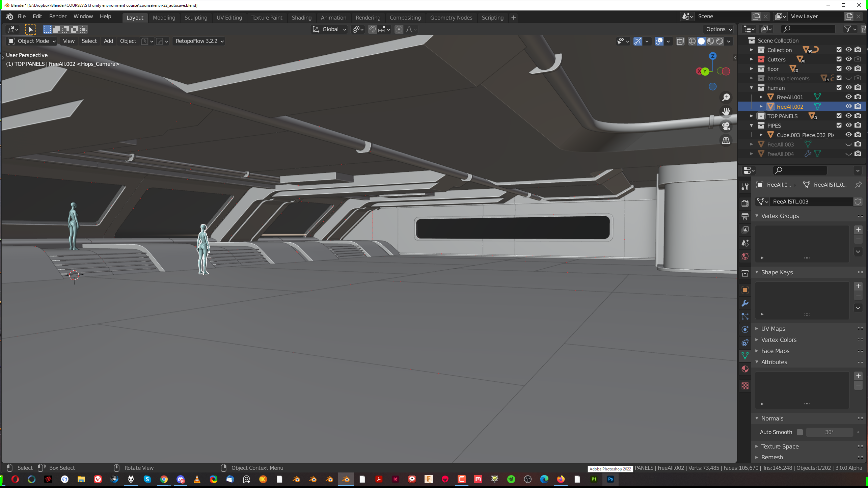Uncheck the Cutters collection checkbox
This screenshot has height=488, width=868.
click(839, 59)
